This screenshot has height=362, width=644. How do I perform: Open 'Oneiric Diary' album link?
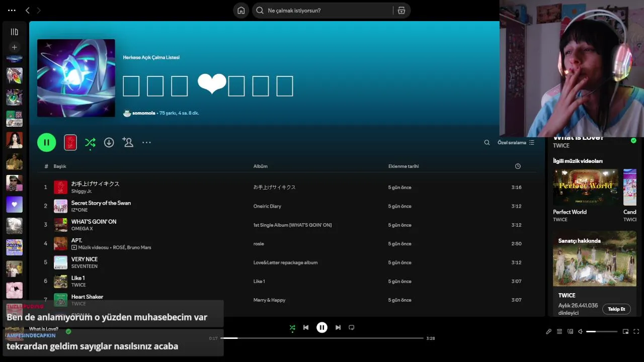tap(267, 206)
